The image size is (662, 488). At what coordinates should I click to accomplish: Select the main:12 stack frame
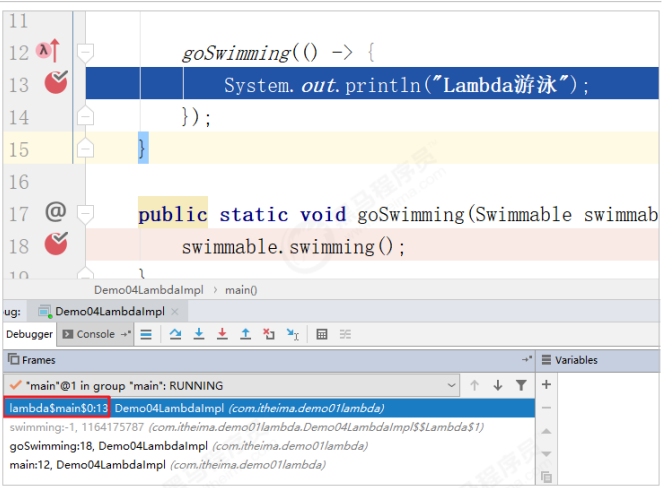(269, 465)
